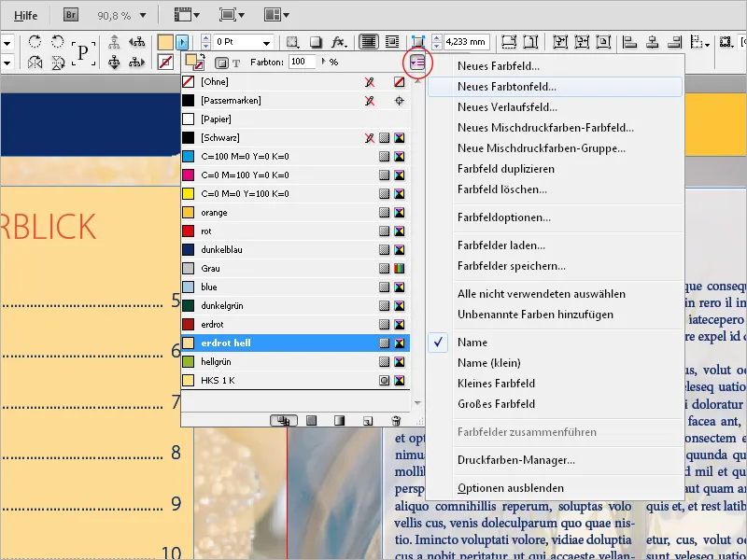Select content icon
747x560 pixels.
[114, 62]
